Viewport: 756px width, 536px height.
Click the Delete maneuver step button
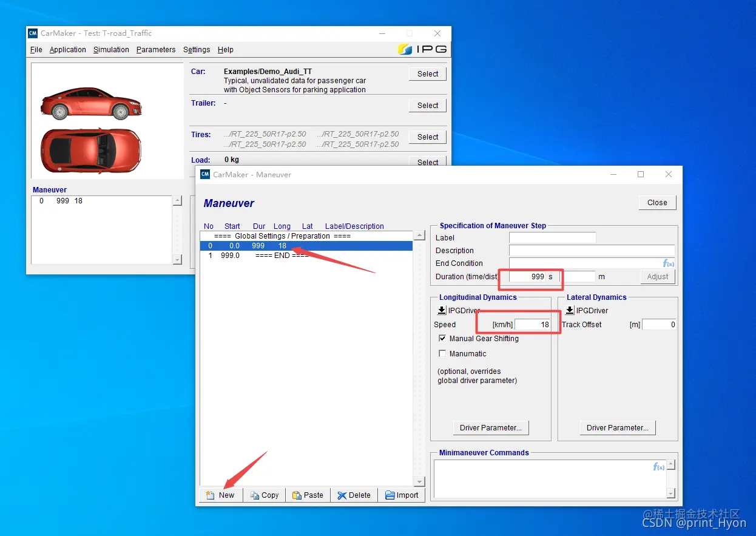tap(354, 495)
